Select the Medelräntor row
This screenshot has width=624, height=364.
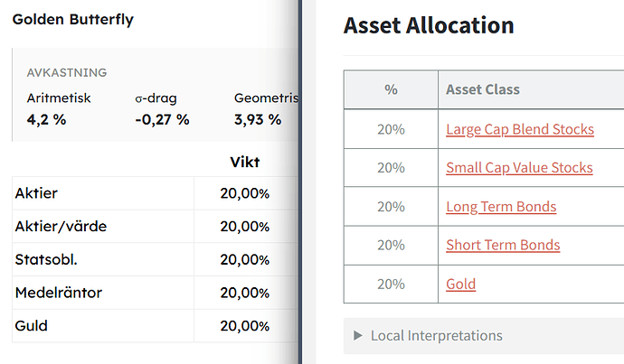(60, 293)
